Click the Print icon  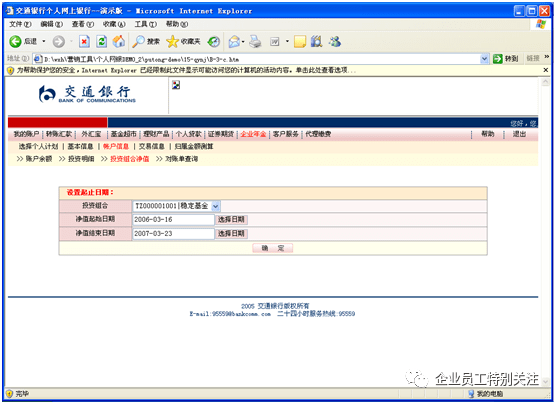tap(255, 42)
